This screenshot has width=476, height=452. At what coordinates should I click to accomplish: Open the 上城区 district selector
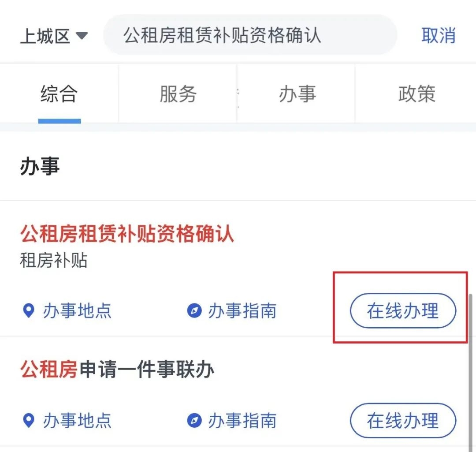(x=54, y=36)
